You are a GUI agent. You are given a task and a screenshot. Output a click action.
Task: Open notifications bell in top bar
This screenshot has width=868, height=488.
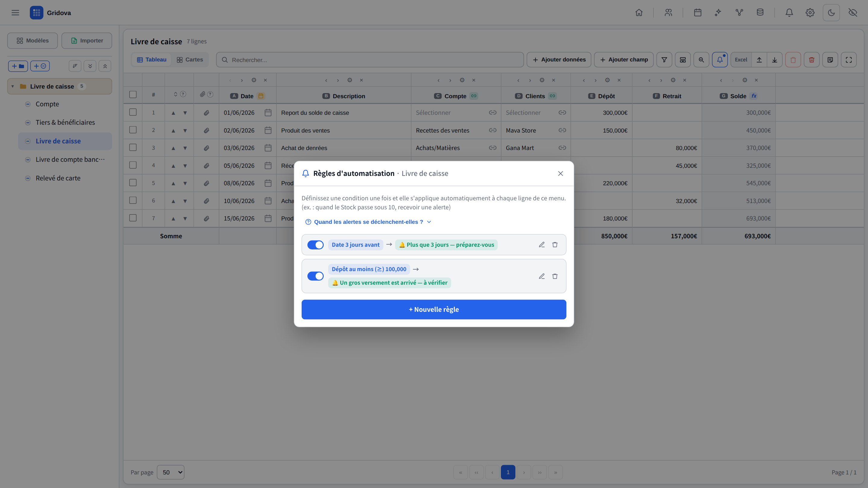[789, 13]
